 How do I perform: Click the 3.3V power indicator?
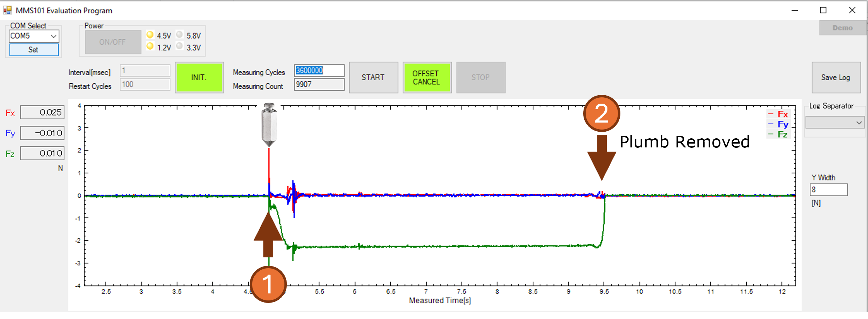[180, 46]
